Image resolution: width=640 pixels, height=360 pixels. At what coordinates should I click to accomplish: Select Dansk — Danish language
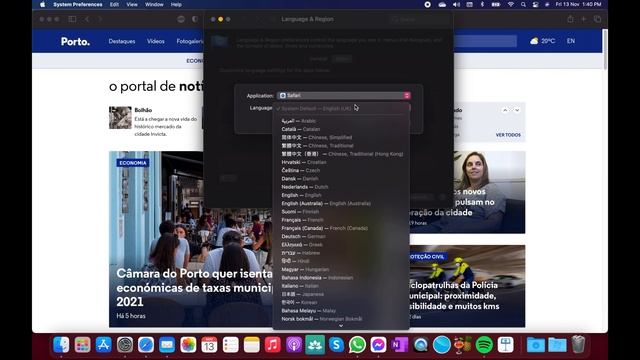(x=341, y=179)
